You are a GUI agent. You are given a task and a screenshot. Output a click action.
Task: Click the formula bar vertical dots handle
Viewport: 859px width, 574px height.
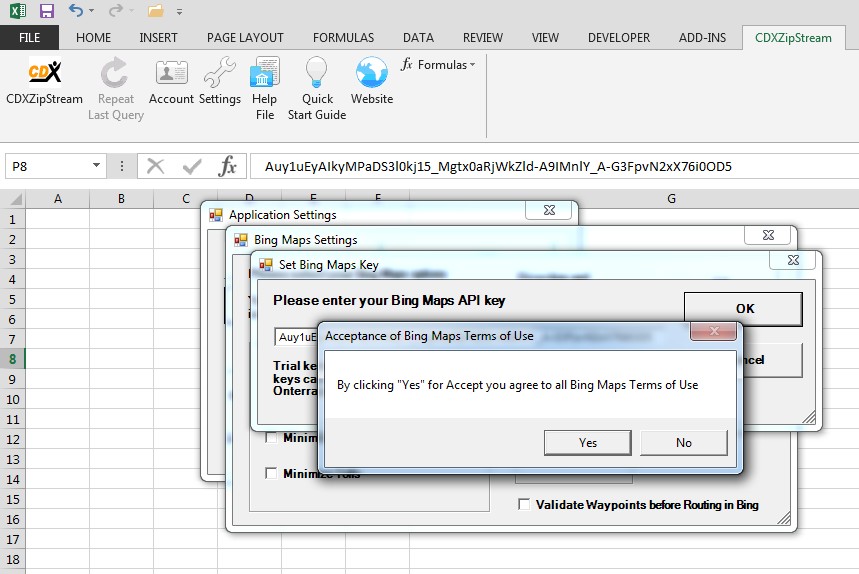pyautogui.click(x=122, y=166)
